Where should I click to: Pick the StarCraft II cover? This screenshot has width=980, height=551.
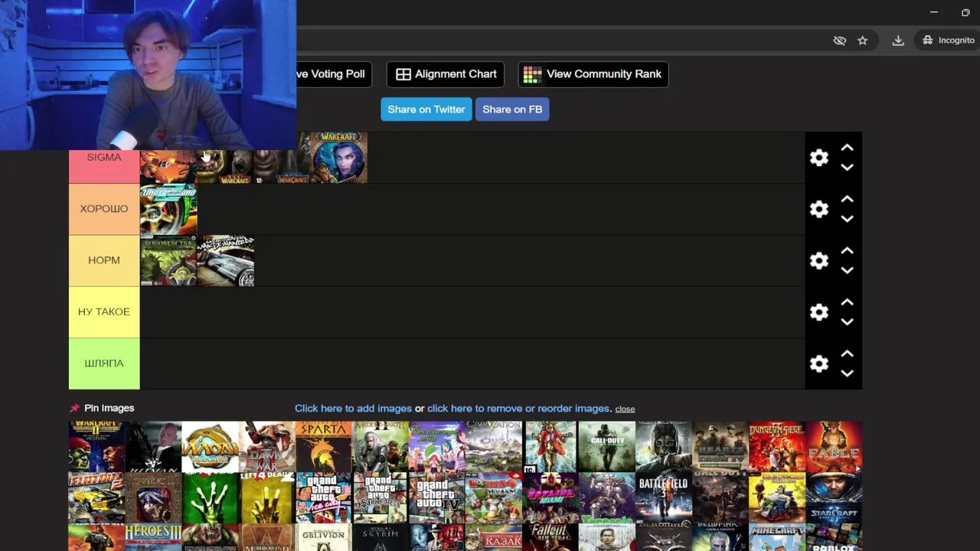tap(834, 498)
